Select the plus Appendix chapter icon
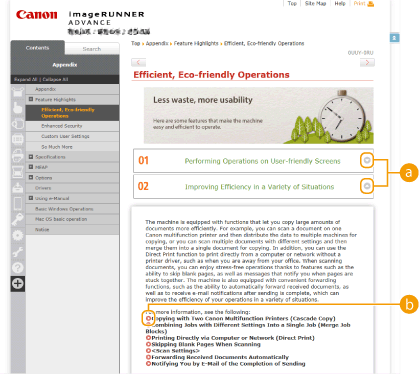The width and height of the screenshot is (420, 374). pos(18,284)
